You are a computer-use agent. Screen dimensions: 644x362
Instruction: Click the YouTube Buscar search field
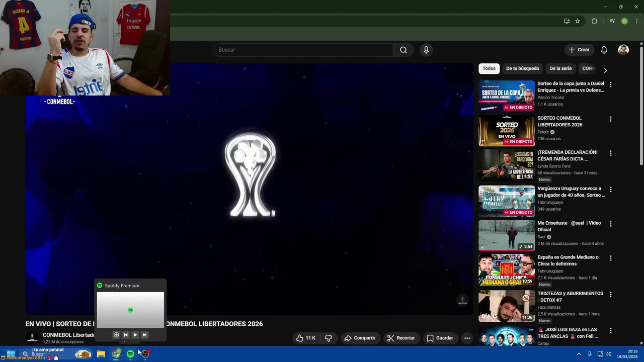tap(303, 50)
